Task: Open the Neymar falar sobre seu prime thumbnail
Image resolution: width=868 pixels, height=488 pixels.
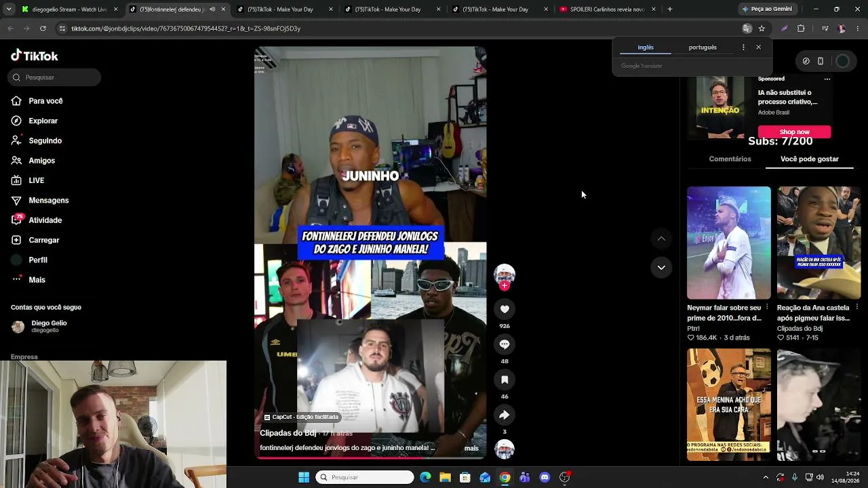Action: tap(729, 243)
